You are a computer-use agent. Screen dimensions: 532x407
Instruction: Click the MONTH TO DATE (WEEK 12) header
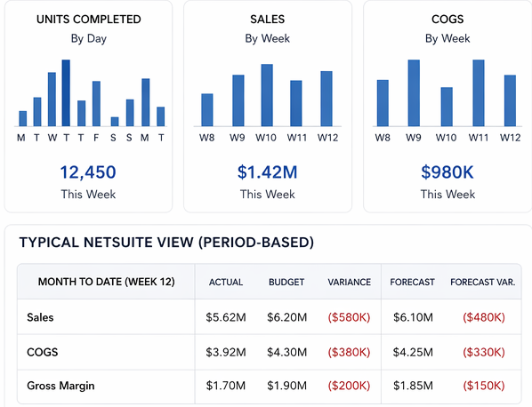pyautogui.click(x=106, y=282)
